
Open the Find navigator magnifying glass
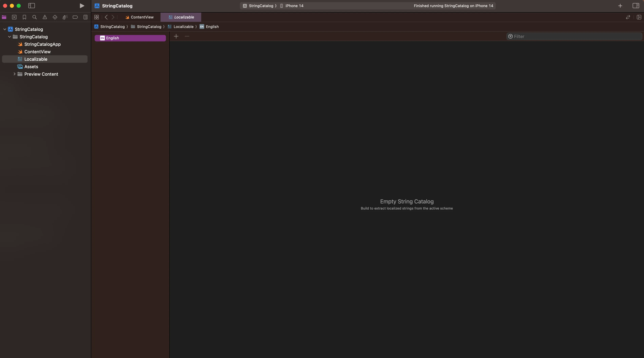34,17
